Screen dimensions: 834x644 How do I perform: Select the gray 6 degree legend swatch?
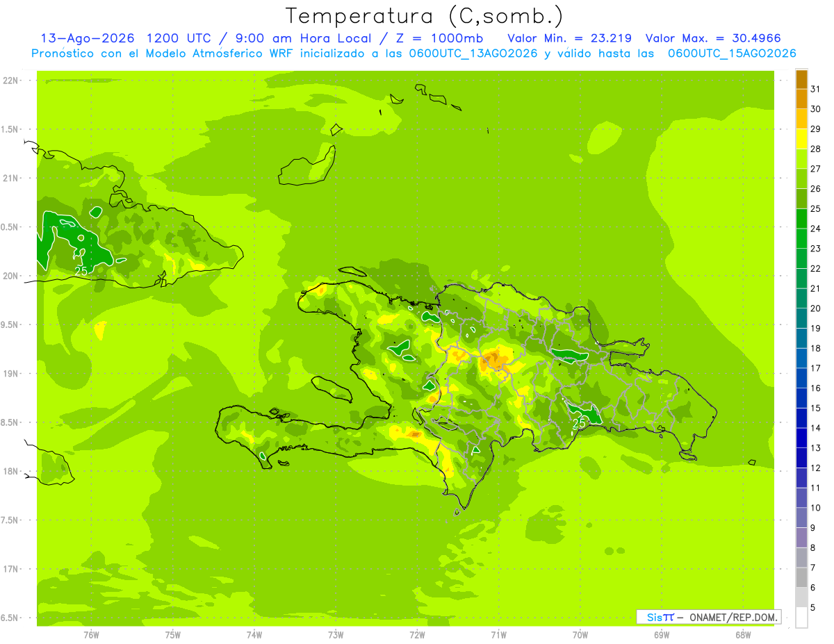(x=801, y=578)
